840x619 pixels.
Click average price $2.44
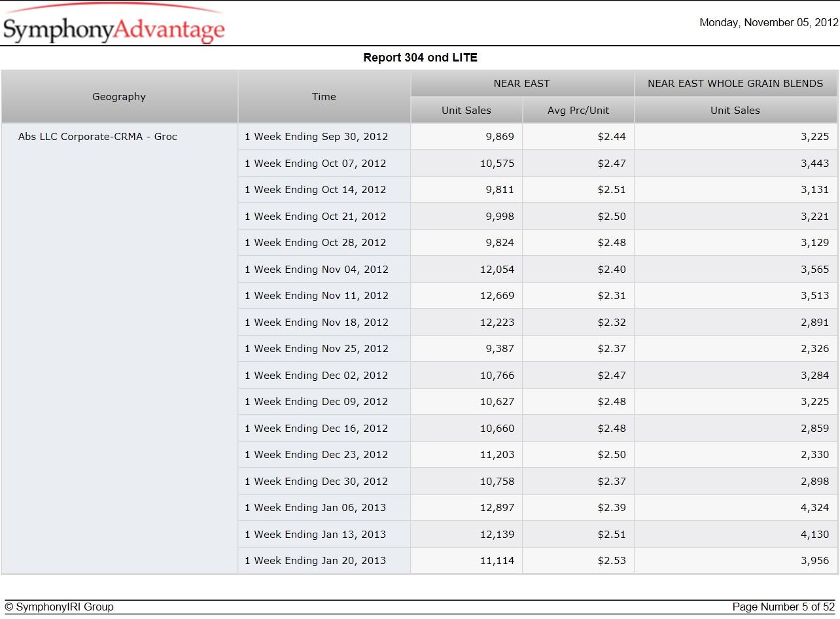(612, 137)
